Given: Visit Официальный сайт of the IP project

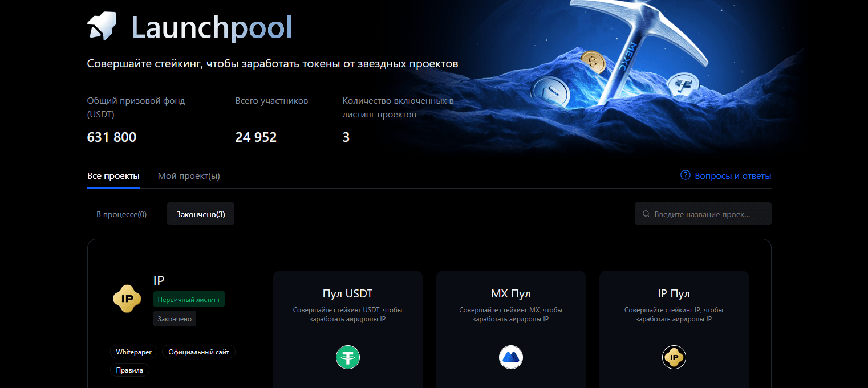Looking at the screenshot, I should click(x=198, y=352).
